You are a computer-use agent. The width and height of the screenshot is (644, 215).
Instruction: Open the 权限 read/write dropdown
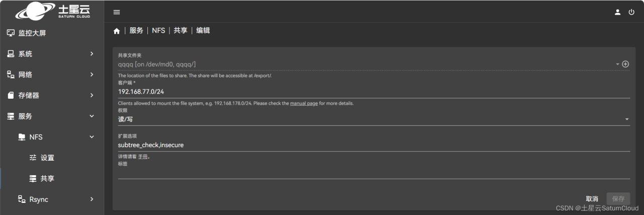[x=373, y=119]
